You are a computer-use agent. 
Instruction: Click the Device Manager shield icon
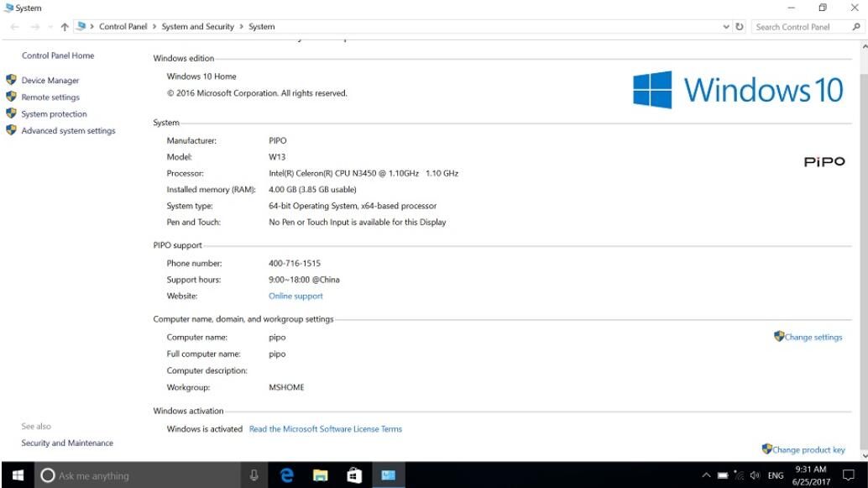pyautogui.click(x=11, y=80)
